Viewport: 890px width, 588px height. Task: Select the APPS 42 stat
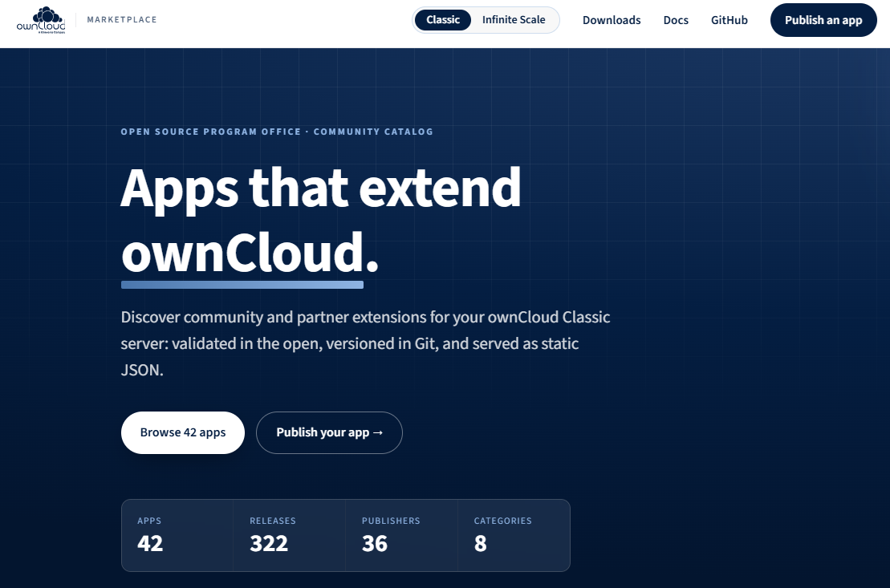click(x=177, y=535)
